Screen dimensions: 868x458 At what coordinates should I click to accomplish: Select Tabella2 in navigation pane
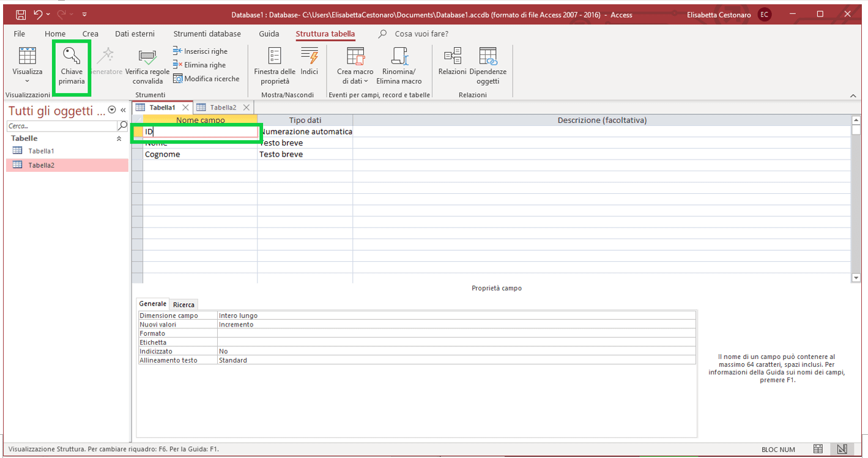pyautogui.click(x=67, y=165)
